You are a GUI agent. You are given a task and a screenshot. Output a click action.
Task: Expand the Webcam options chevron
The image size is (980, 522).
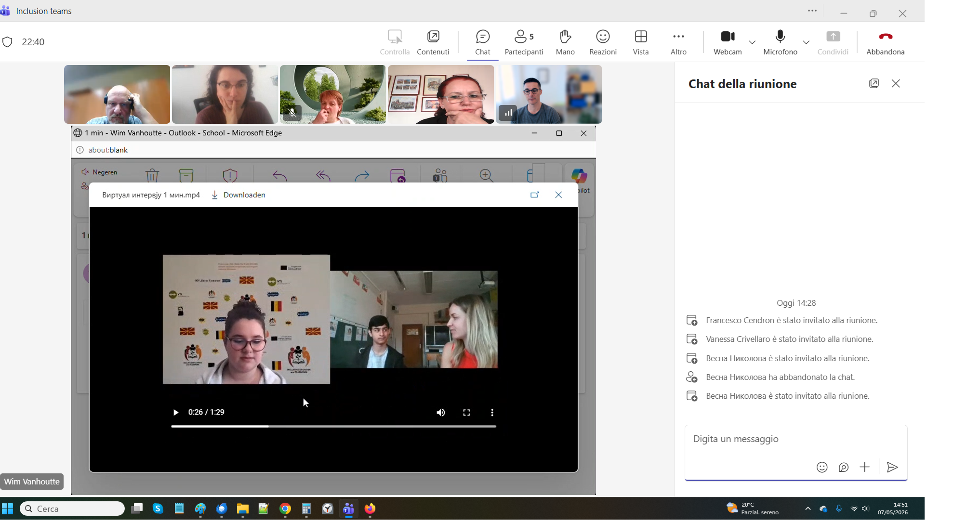click(x=752, y=42)
